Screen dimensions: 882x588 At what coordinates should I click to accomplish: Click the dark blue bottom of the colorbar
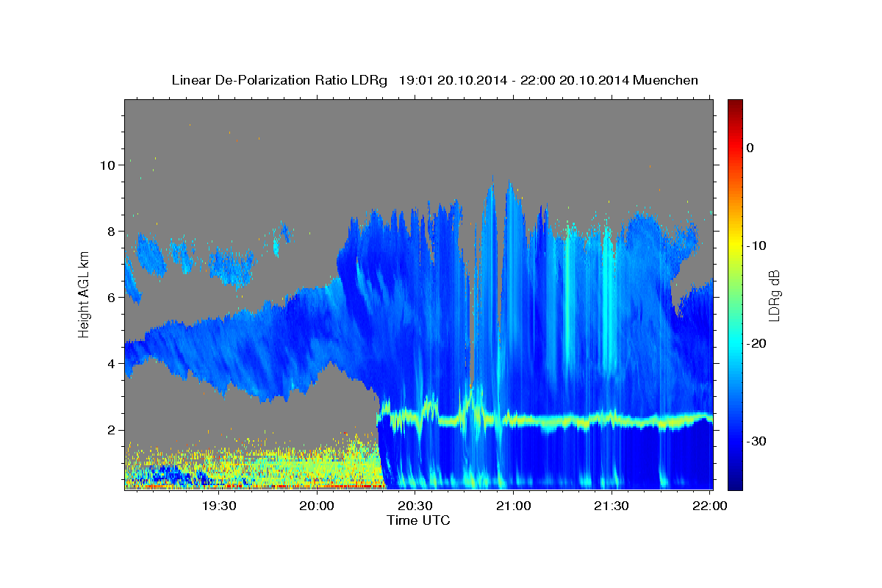[x=735, y=484]
